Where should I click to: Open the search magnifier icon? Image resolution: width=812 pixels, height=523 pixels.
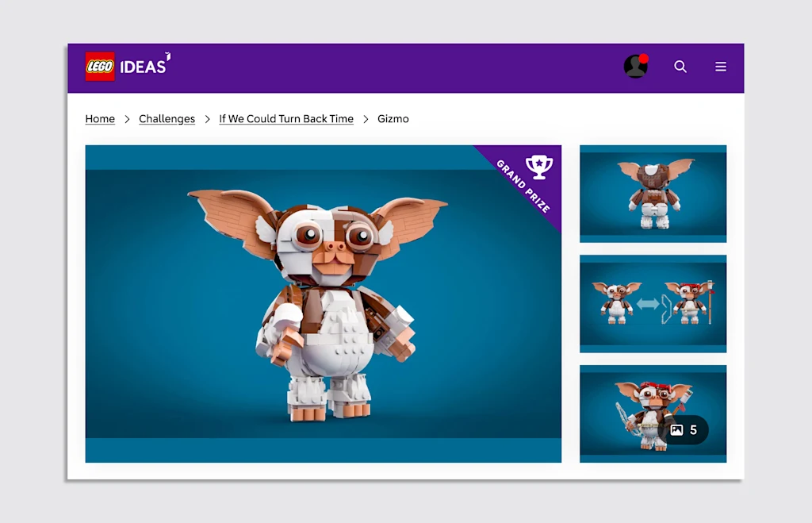tap(680, 67)
